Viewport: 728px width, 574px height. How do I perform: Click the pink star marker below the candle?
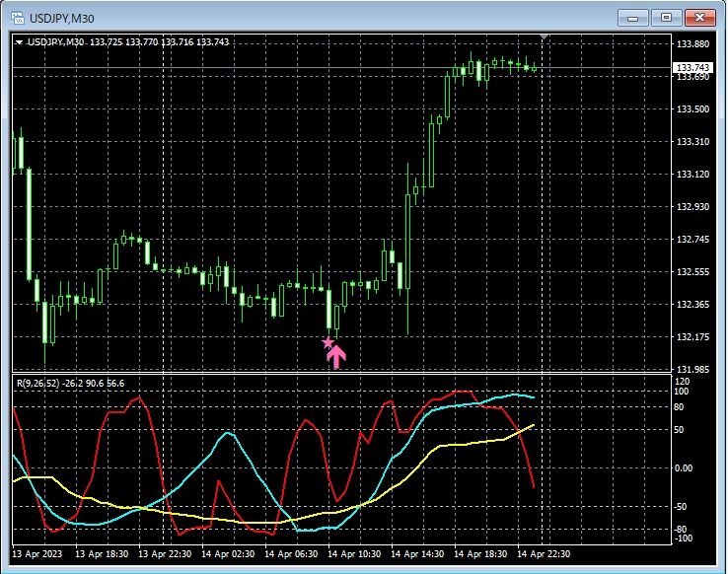pos(328,343)
